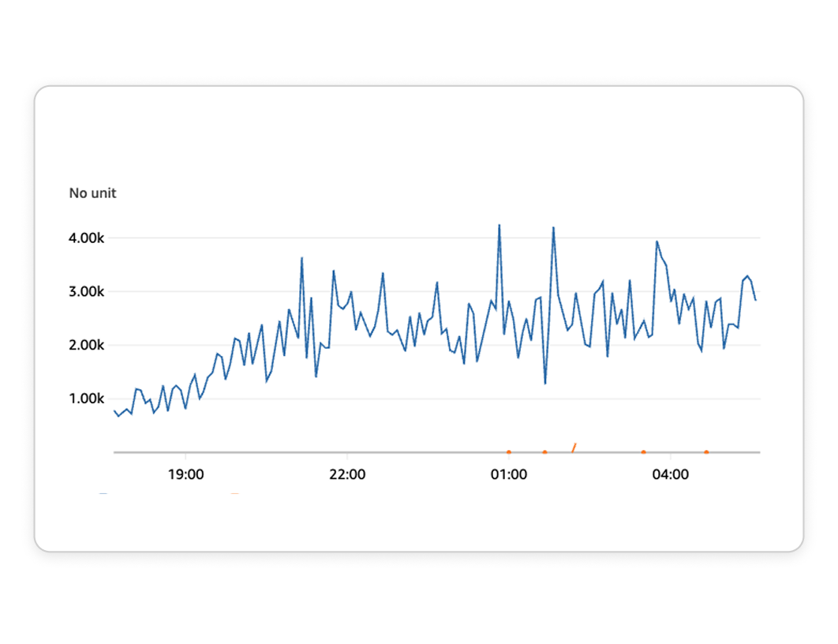Click the orange dot just after 04:00

pos(706,452)
